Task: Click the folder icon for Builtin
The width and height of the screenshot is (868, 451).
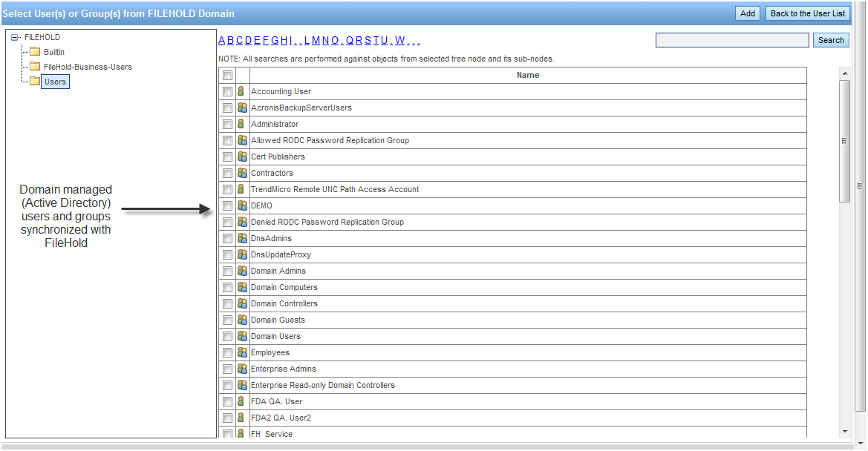Action: [x=35, y=52]
